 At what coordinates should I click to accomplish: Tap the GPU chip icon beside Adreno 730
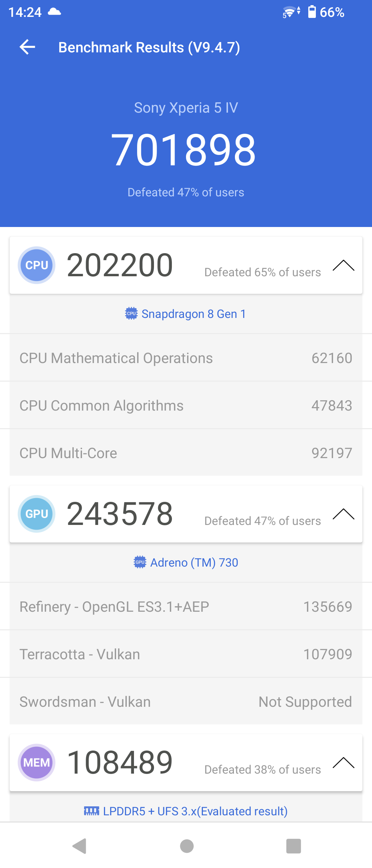click(x=140, y=562)
